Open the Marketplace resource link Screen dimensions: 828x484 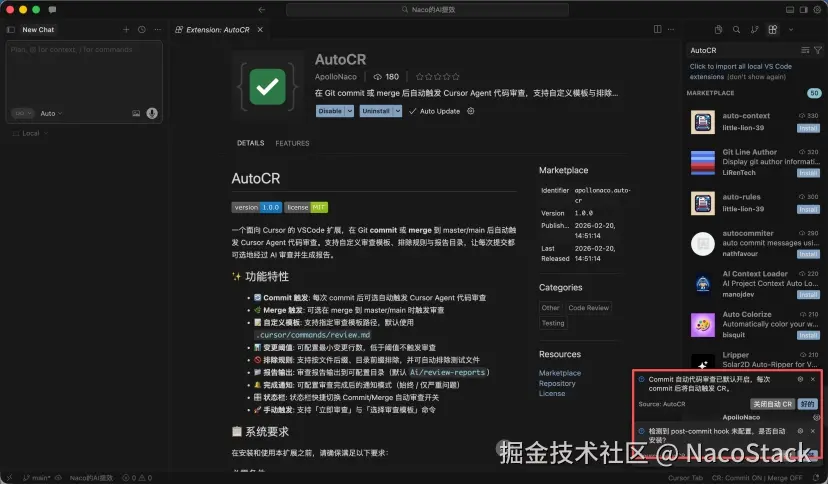pyautogui.click(x=560, y=373)
